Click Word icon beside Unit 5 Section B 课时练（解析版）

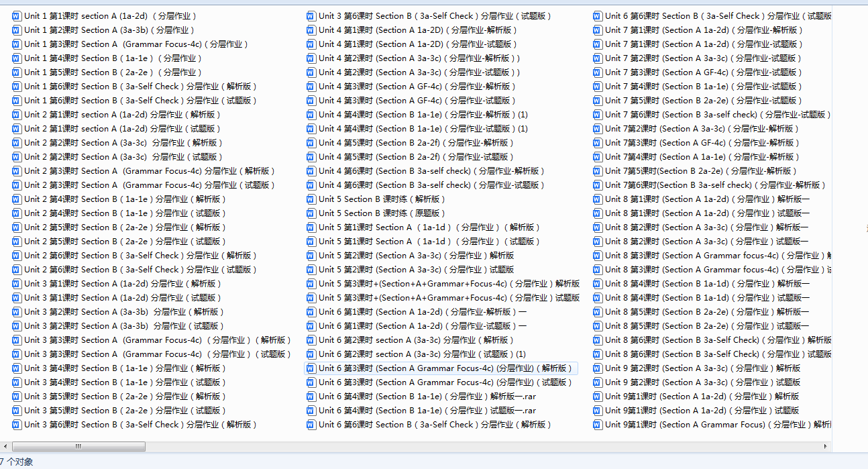coord(311,199)
